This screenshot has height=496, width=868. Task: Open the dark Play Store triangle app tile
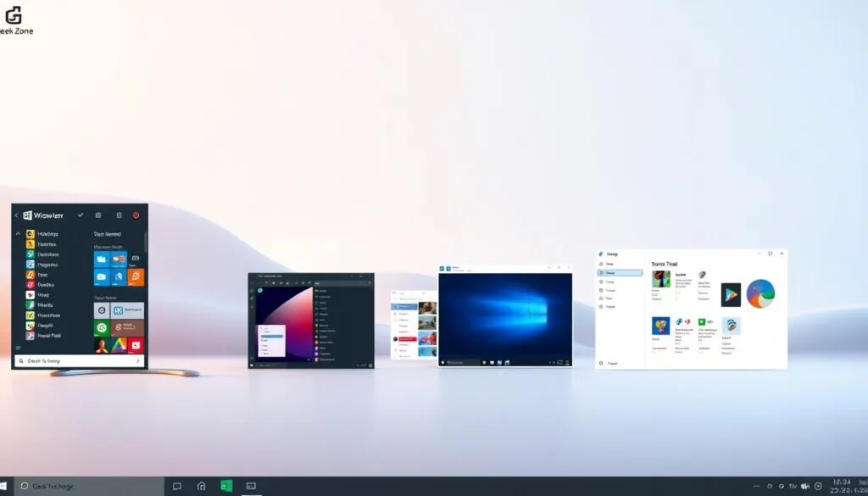pos(731,294)
